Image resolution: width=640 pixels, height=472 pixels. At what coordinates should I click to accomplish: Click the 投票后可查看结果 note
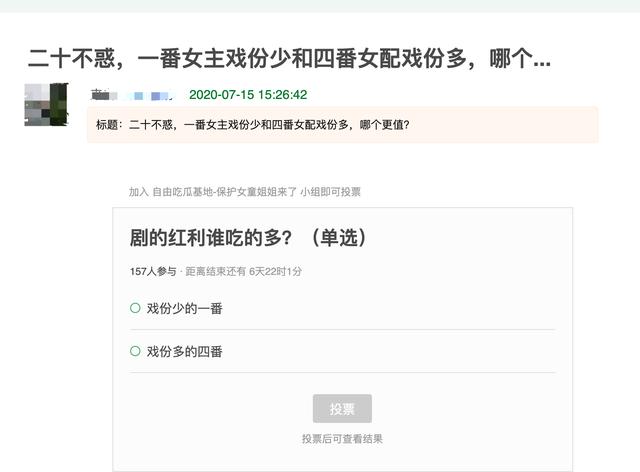[342, 439]
